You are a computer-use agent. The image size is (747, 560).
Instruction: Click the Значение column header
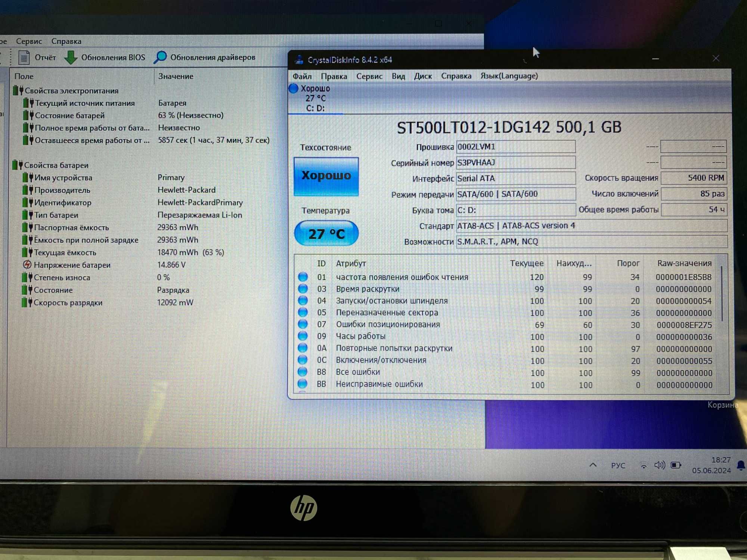[x=176, y=76]
